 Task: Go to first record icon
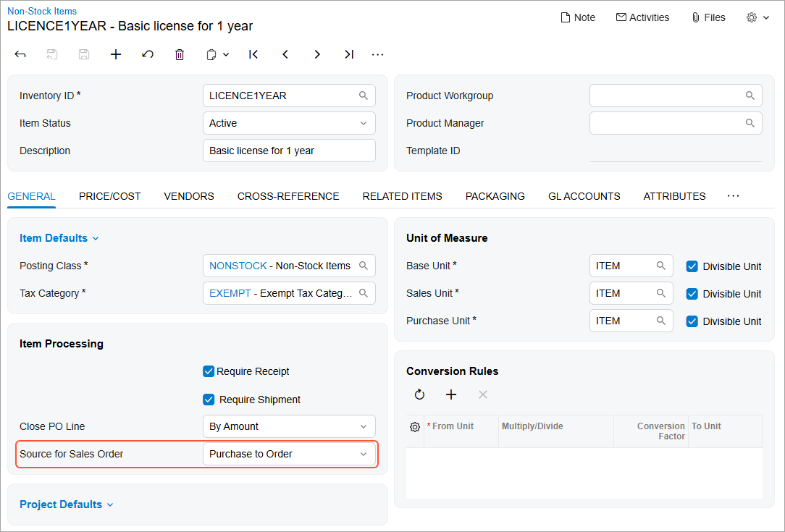(253, 54)
